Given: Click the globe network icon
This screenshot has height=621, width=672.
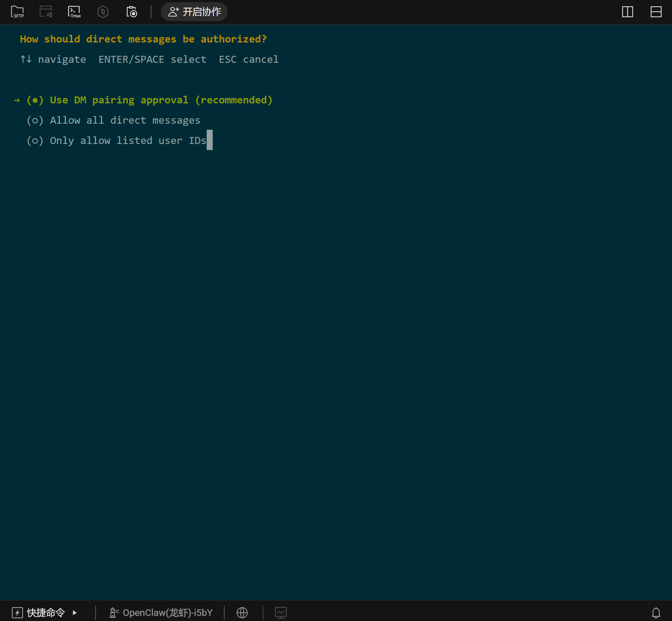Looking at the screenshot, I should click(242, 613).
